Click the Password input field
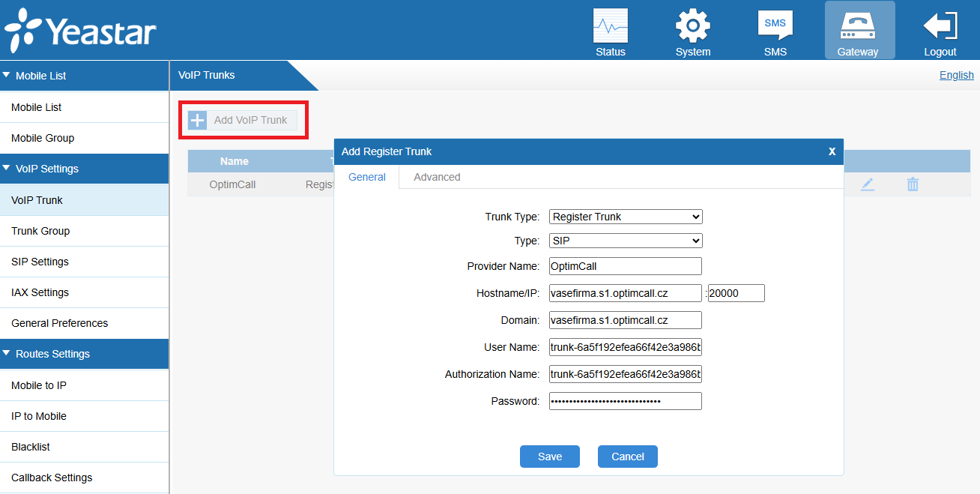Viewport: 980px width, 494px height. (626, 401)
